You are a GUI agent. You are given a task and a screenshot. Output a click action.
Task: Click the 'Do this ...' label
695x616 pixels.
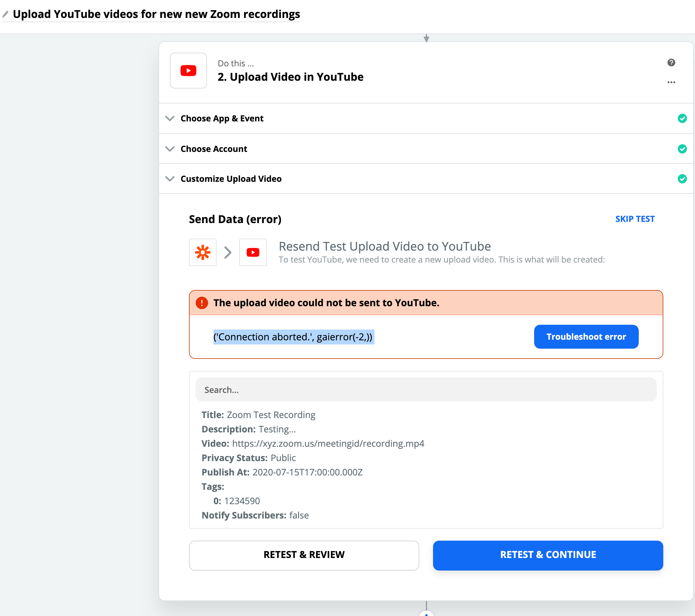(236, 63)
